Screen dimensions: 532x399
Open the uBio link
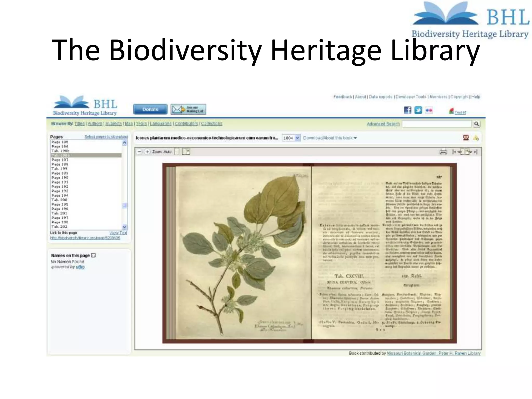click(80, 267)
